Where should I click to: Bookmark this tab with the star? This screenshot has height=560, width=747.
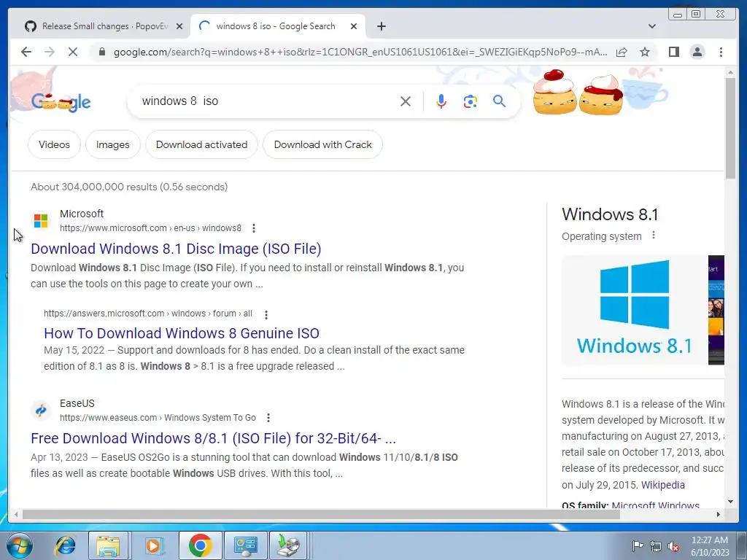(x=645, y=52)
